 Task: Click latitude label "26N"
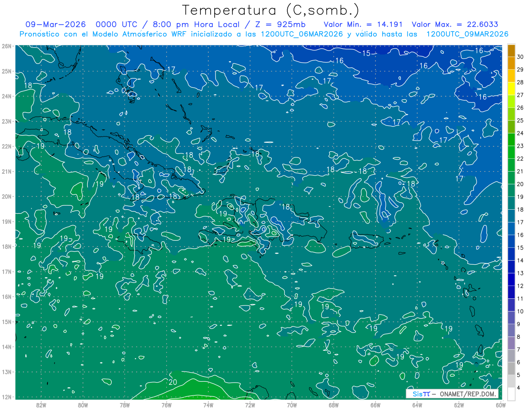pos(7,46)
